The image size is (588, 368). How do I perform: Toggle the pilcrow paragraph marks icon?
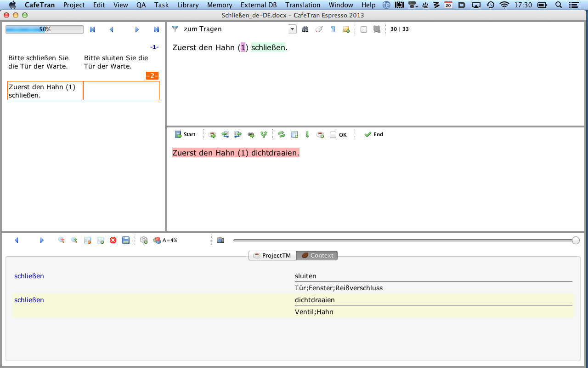(x=333, y=29)
